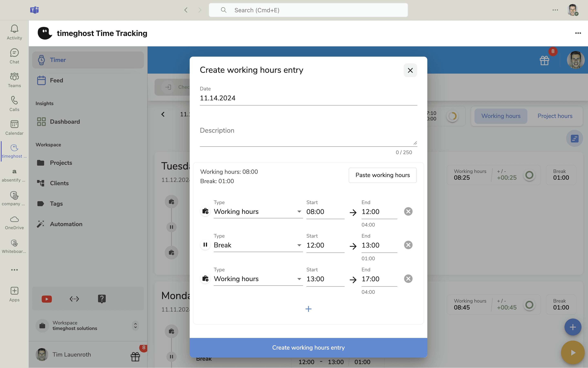Open Whiteboard app in the sidebar
588x368 pixels.
click(x=14, y=246)
